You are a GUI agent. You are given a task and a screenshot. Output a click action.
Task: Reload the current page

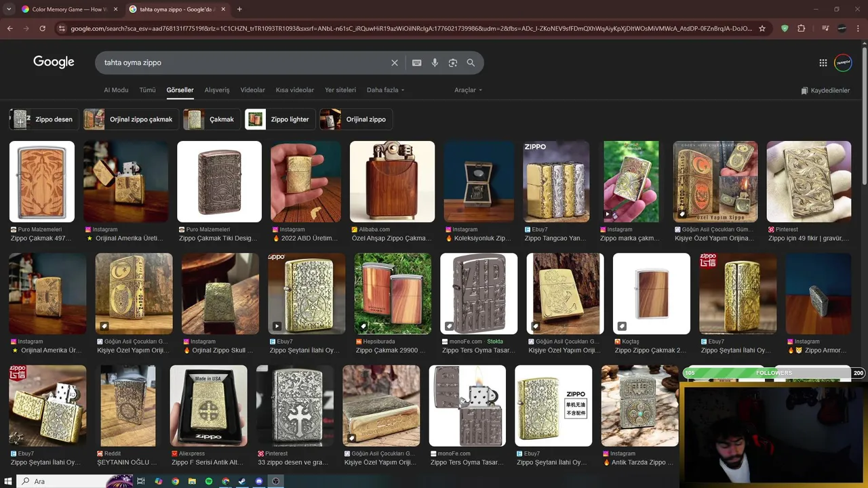[x=43, y=28]
